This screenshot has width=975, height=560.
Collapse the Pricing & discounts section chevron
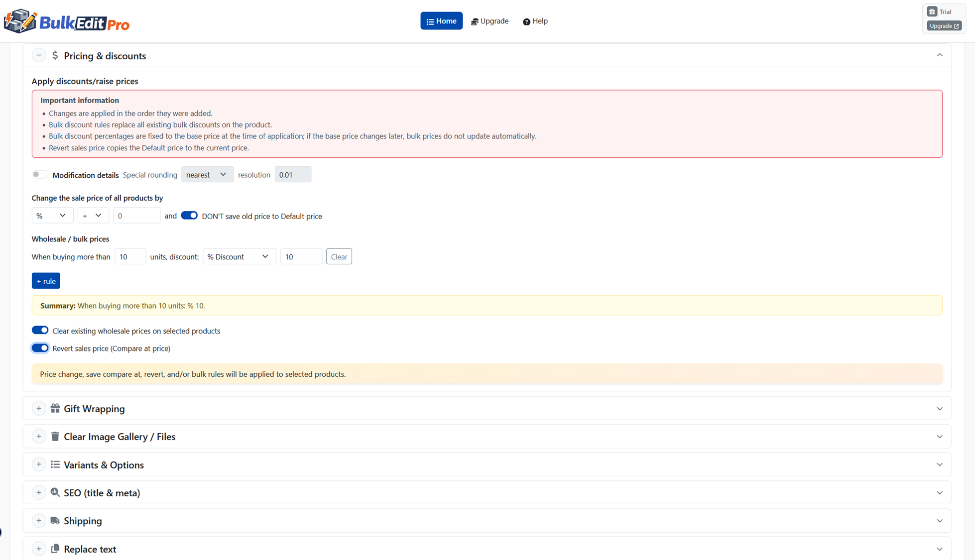(940, 55)
